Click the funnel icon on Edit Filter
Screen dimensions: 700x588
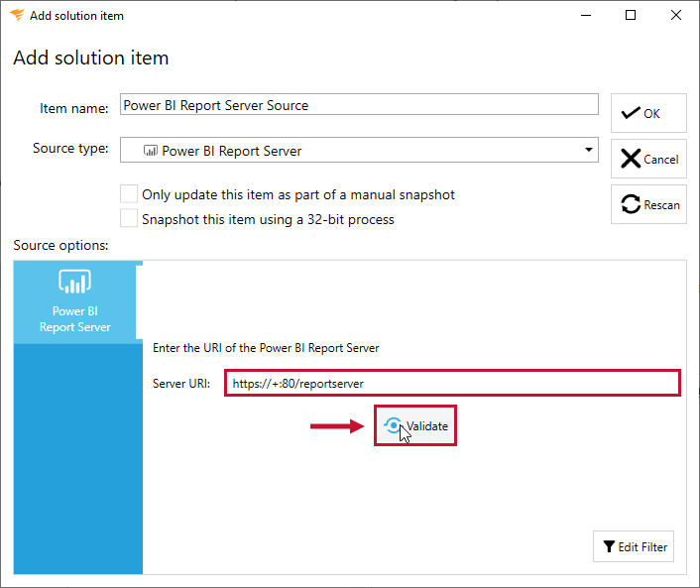pos(609,546)
